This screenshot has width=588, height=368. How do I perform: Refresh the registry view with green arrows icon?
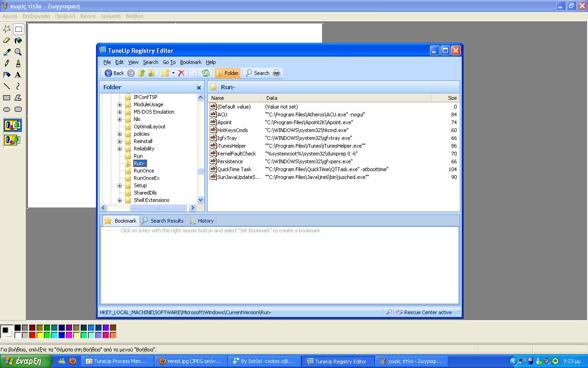[x=206, y=73]
